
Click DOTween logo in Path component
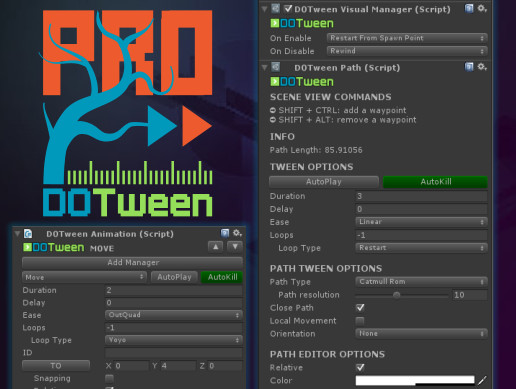tap(302, 82)
